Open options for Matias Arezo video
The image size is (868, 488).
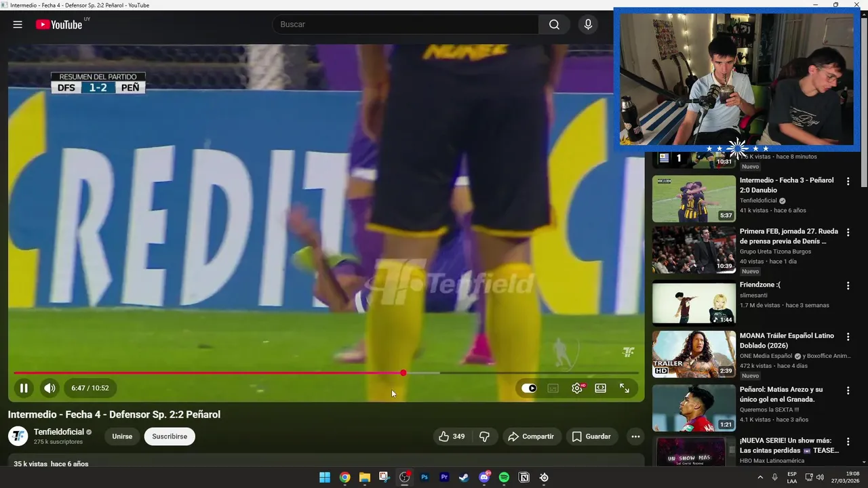[848, 390]
